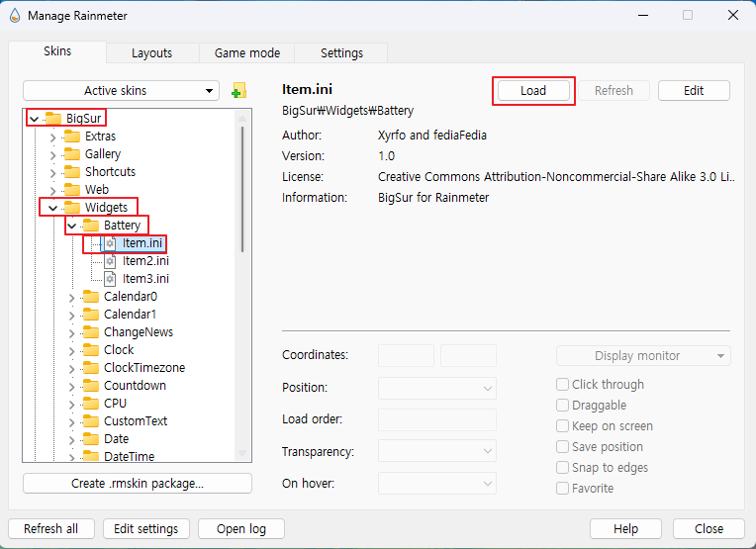Collapse the Battery tree node
Viewport: 756px width, 549px height.
[72, 226]
